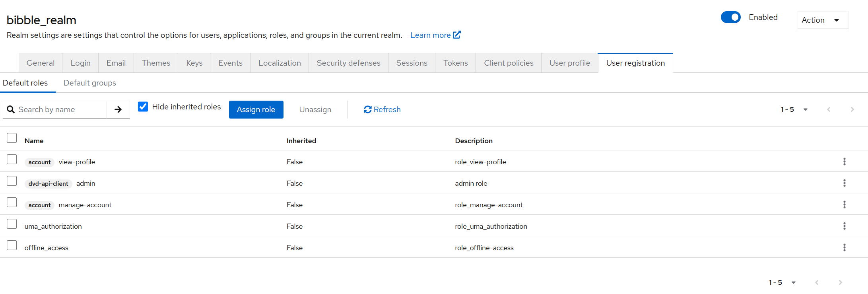
Task: Go to previous page in top pagination
Action: pos(829,109)
